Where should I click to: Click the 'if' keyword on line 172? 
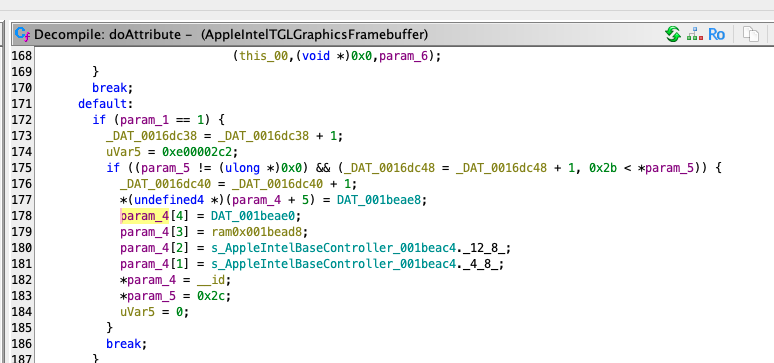[x=99, y=120]
